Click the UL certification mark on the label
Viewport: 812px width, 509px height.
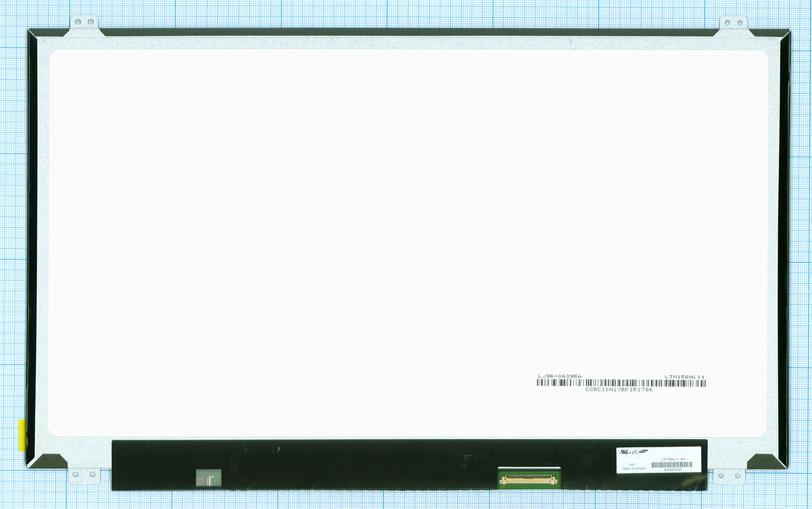click(x=624, y=452)
